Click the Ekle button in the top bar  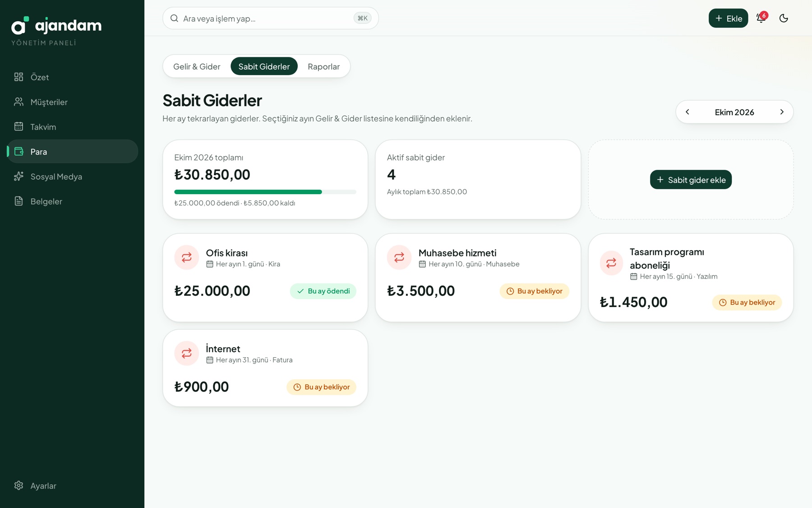[x=728, y=18]
